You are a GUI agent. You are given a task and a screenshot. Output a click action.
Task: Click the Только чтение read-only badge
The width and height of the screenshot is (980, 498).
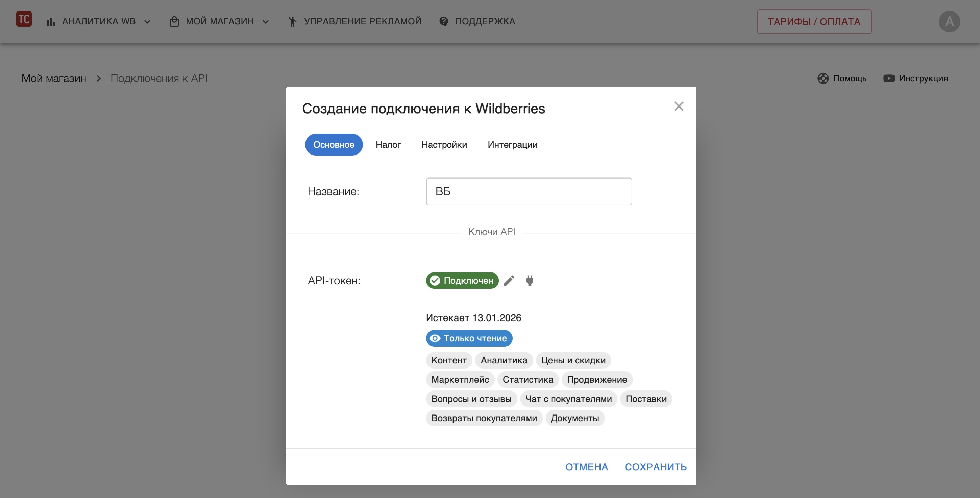469,338
